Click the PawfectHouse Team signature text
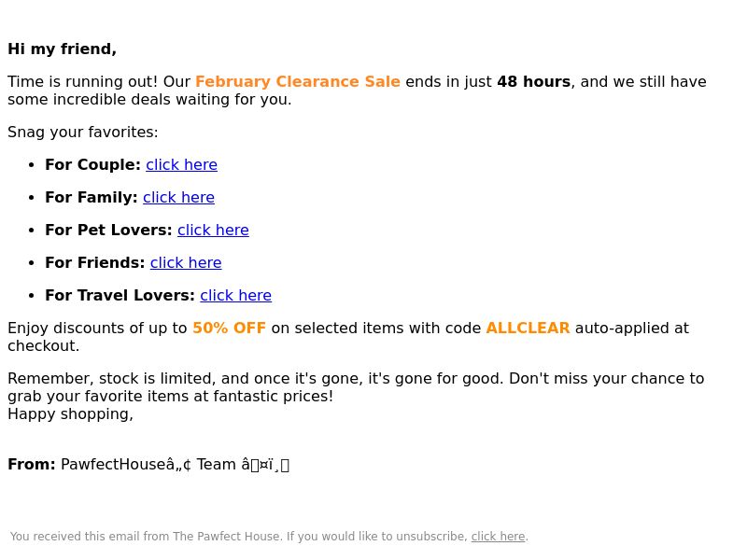 pyautogui.click(x=175, y=464)
